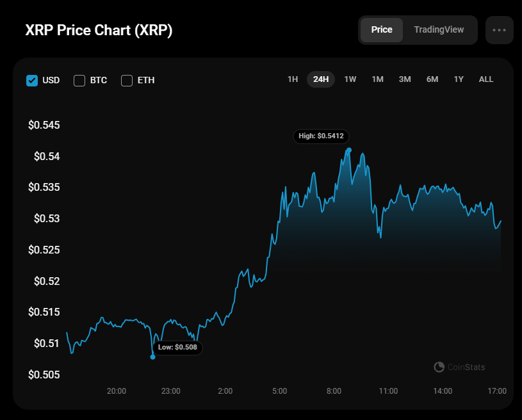Open the three-dot more options menu
Screen dimensions: 522x420
pyautogui.click(x=499, y=30)
